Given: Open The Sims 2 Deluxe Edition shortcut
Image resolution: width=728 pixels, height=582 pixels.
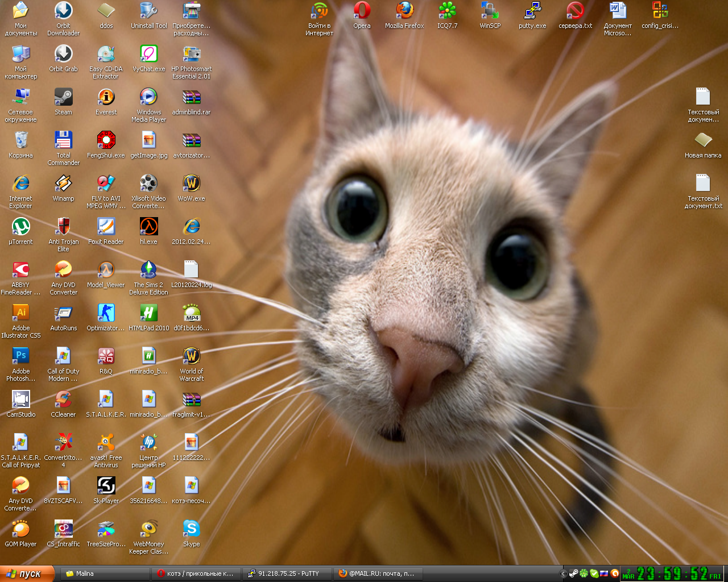Looking at the screenshot, I should pyautogui.click(x=148, y=270).
